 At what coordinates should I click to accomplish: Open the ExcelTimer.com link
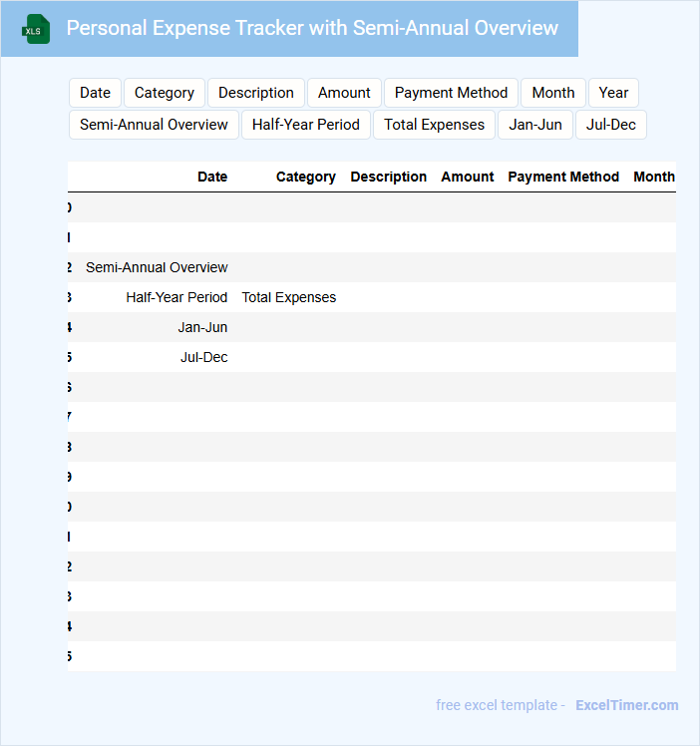pos(627,705)
